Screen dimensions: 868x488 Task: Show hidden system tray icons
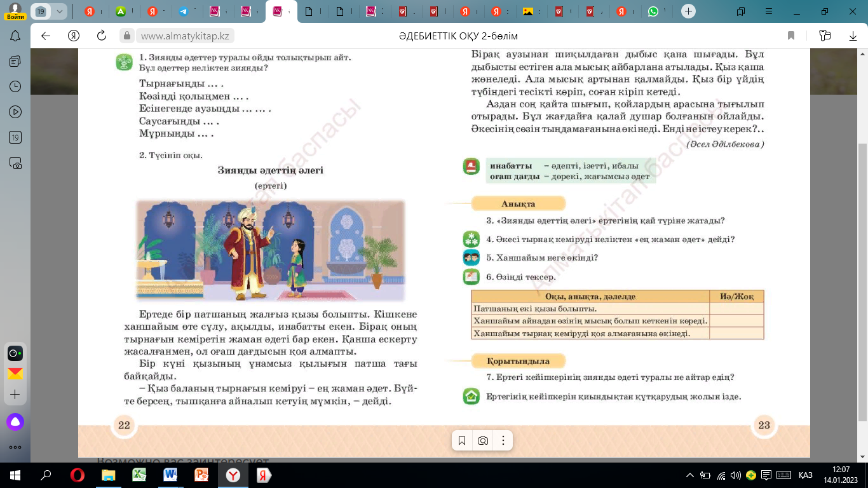(x=690, y=475)
